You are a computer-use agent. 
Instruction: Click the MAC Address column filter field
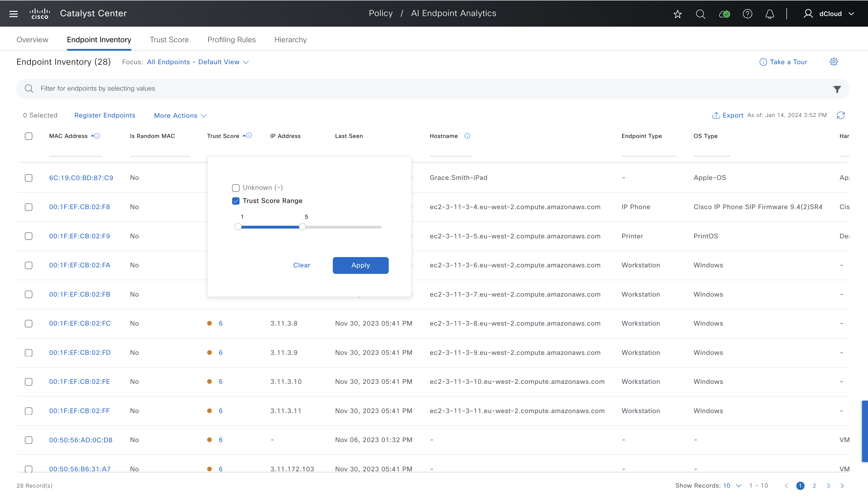click(x=76, y=151)
